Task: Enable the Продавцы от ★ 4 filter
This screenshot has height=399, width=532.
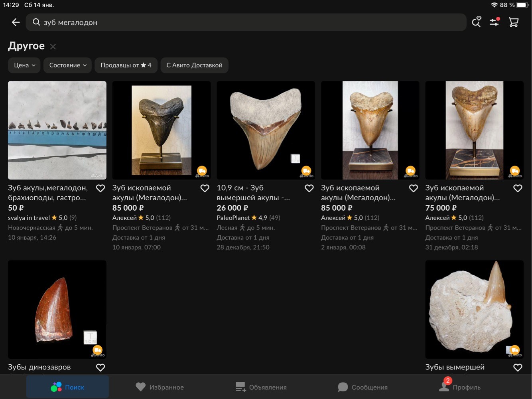Action: pyautogui.click(x=126, y=65)
